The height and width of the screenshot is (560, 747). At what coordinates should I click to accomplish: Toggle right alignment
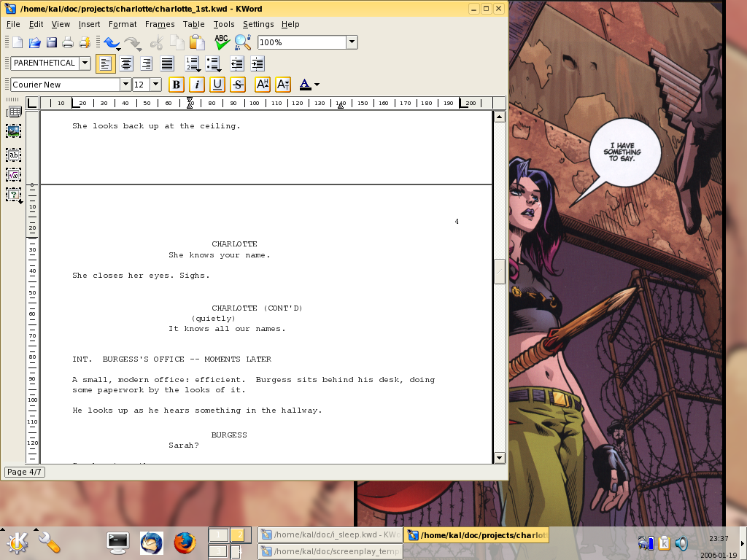pyautogui.click(x=146, y=63)
